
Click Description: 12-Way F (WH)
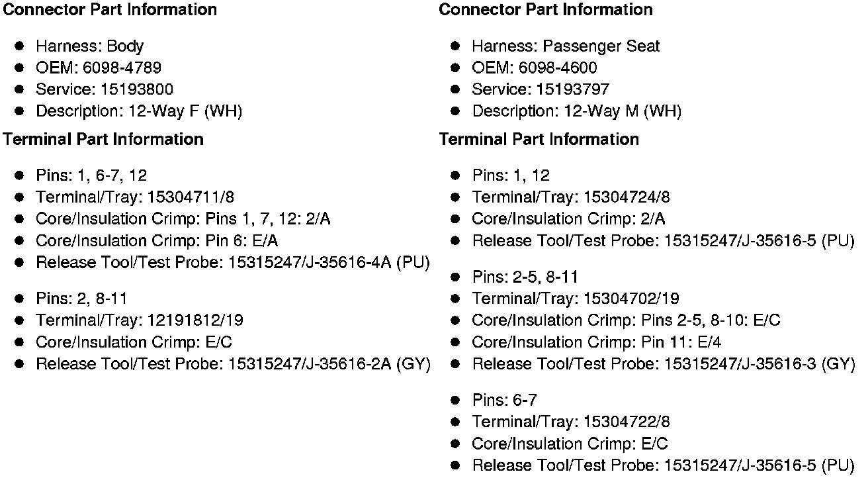pyautogui.click(x=139, y=112)
